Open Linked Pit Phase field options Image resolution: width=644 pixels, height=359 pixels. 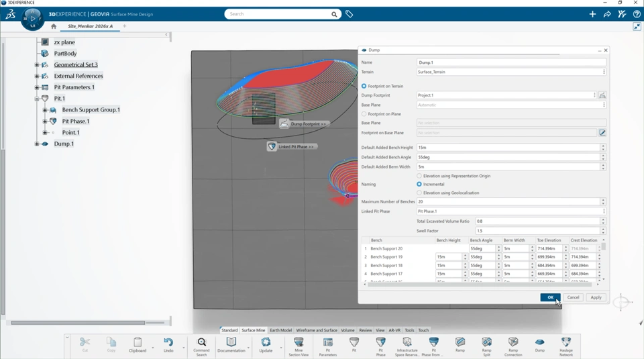604,211
